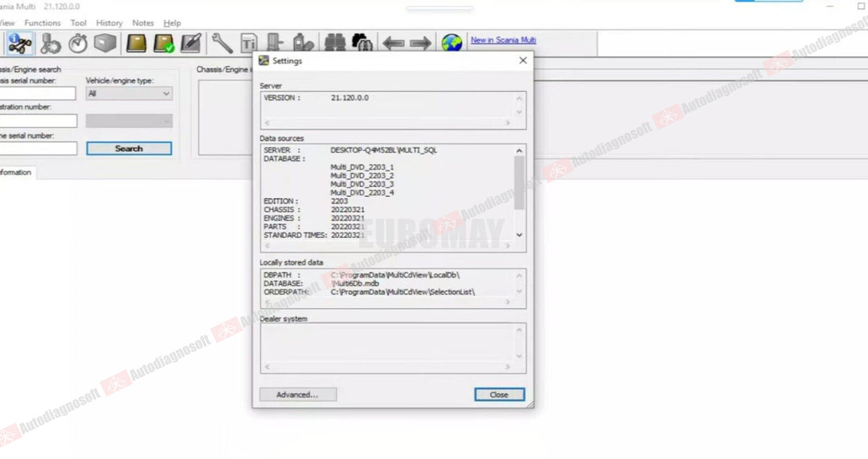
Task: Click the version value 21.120.0.0 in Server
Action: click(x=350, y=97)
